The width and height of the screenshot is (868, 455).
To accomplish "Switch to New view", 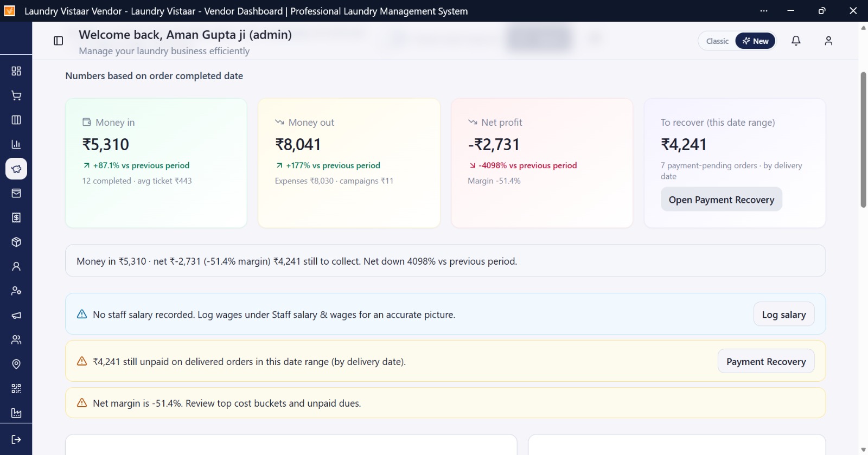I will click(x=755, y=41).
